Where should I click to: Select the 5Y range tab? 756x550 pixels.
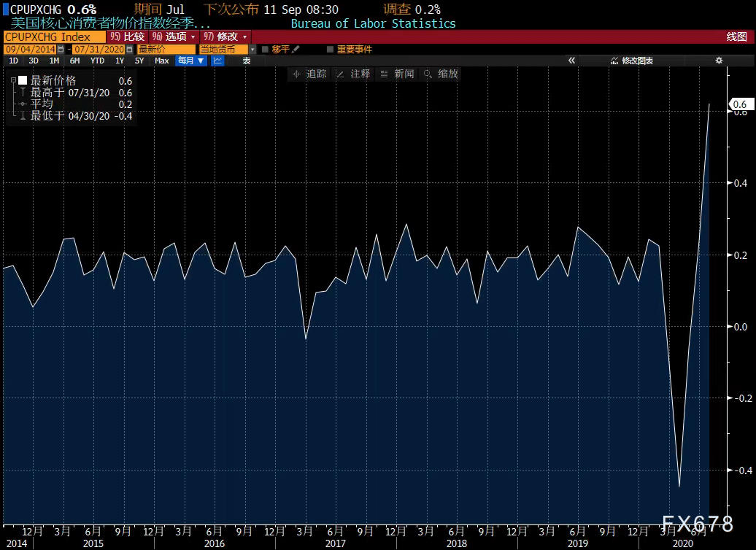click(139, 61)
